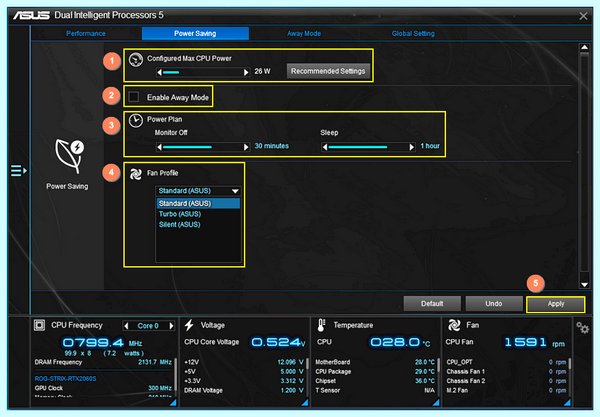Click the Power Plan clock icon
Viewport: 600px width, 417px height.
[x=135, y=121]
